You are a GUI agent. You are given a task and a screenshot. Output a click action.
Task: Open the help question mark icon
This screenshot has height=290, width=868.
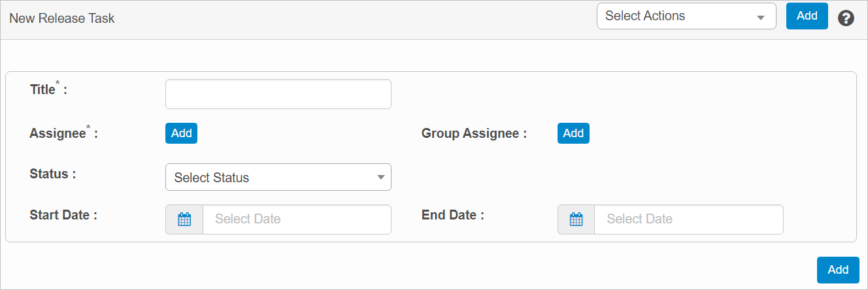coord(846,18)
